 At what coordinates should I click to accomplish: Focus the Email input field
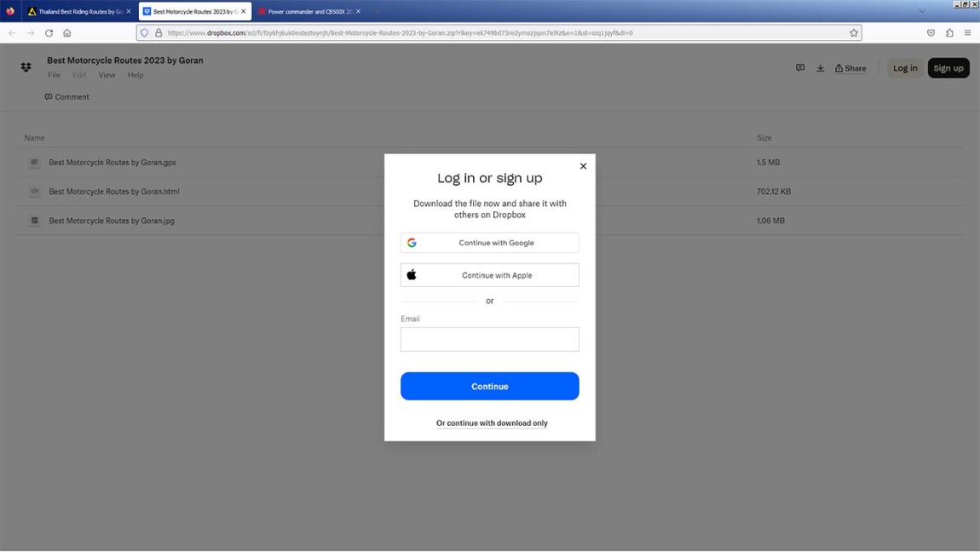(x=489, y=339)
